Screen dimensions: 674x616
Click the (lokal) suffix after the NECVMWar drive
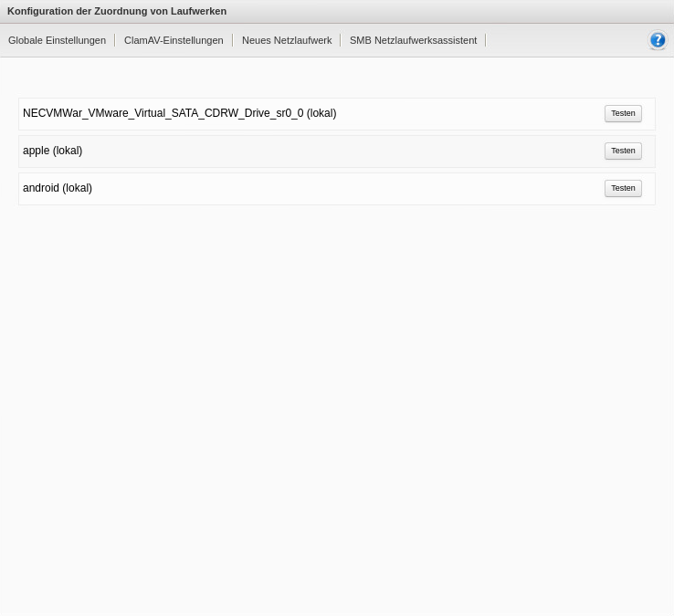point(321,113)
